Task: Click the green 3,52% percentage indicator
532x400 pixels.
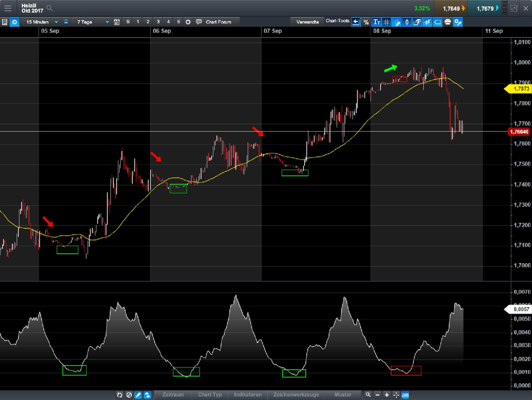Action: (422, 9)
